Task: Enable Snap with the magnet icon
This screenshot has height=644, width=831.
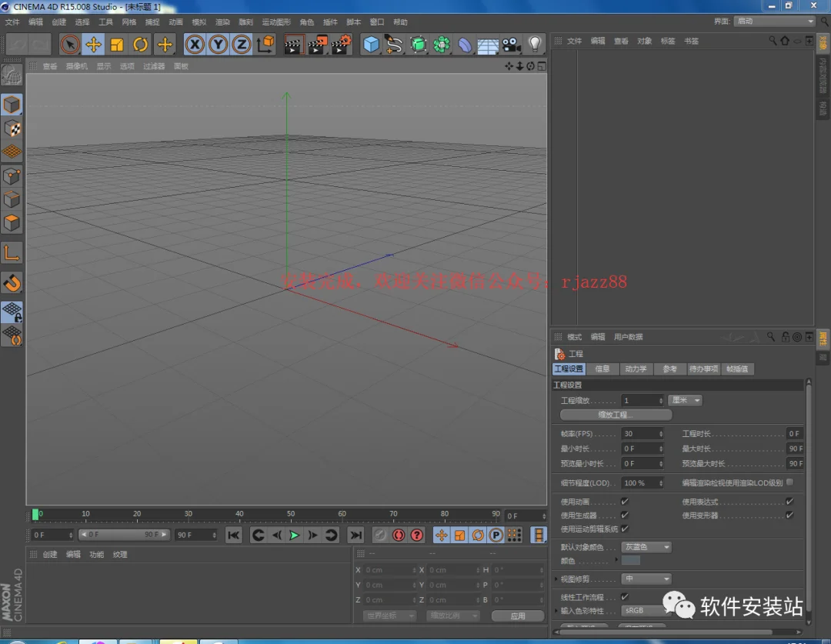Action: 12,283
